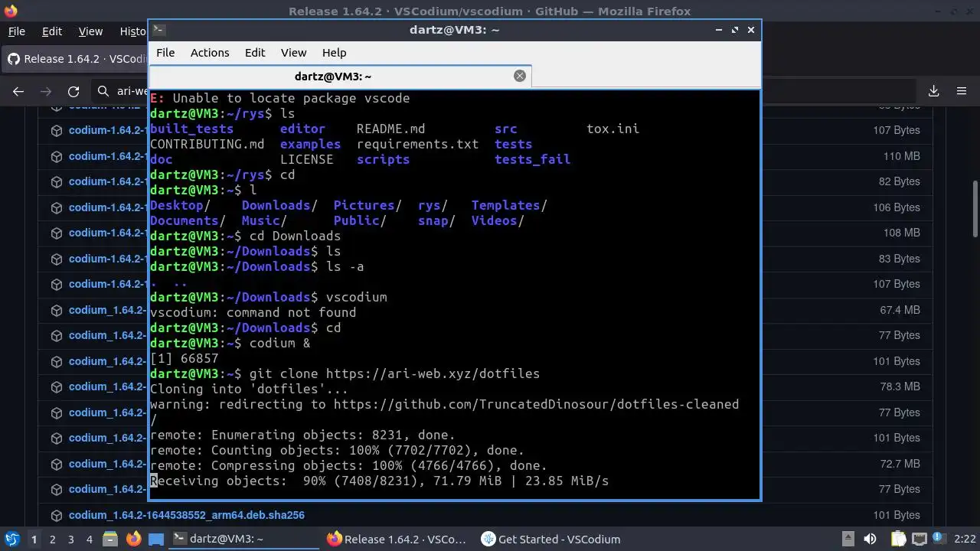Select the dartz@VM3: ~ terminal tab
This screenshot has height=551, width=980.
[332, 76]
